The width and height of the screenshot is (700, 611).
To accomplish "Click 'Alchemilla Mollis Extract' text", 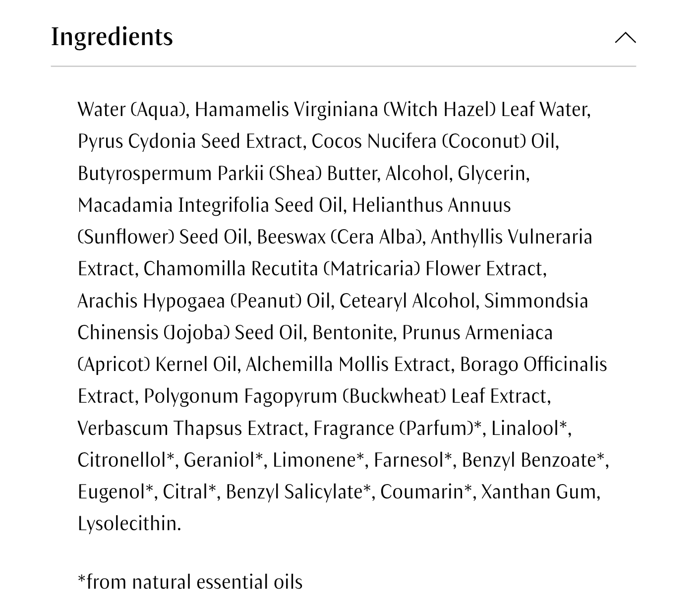I will click(x=349, y=365).
